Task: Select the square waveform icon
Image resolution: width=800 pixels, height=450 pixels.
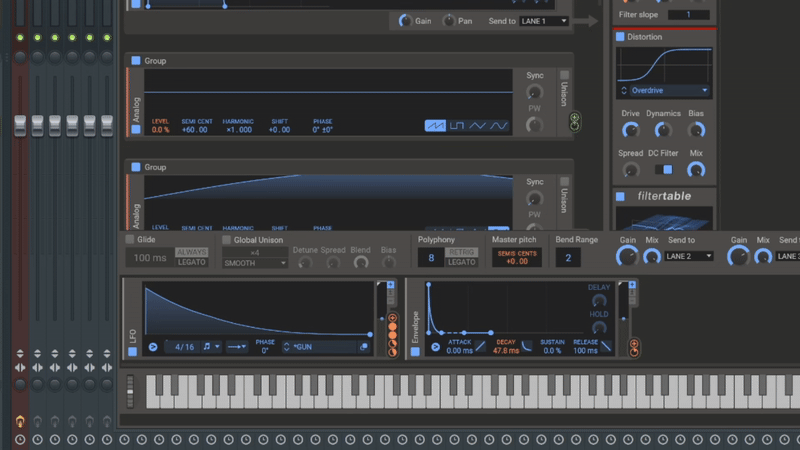Action: [x=456, y=126]
